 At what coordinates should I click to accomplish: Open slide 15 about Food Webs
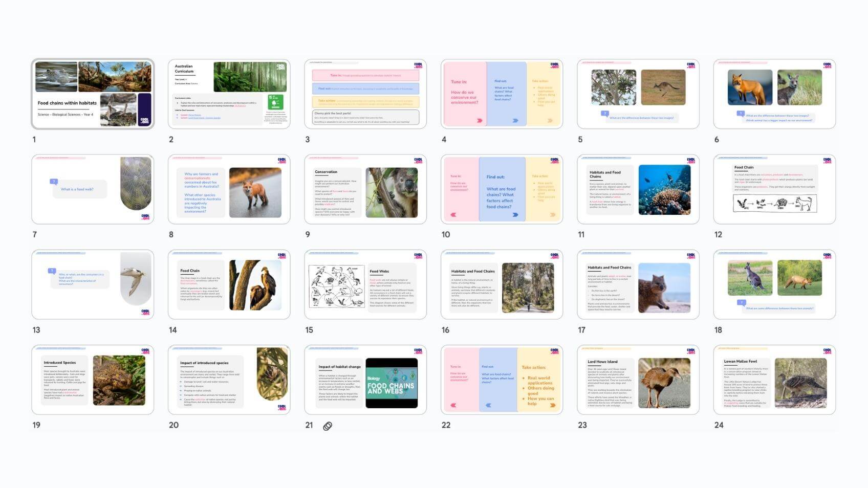click(x=365, y=285)
